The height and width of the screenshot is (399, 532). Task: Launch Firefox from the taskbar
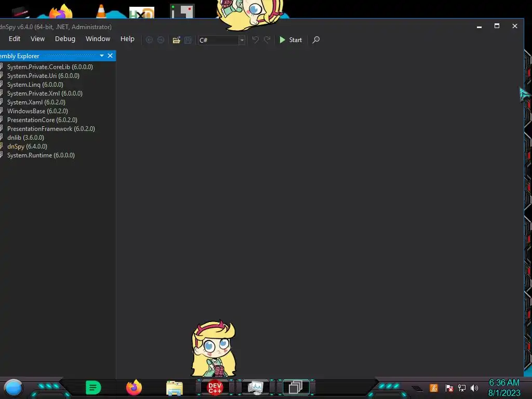[x=134, y=388]
